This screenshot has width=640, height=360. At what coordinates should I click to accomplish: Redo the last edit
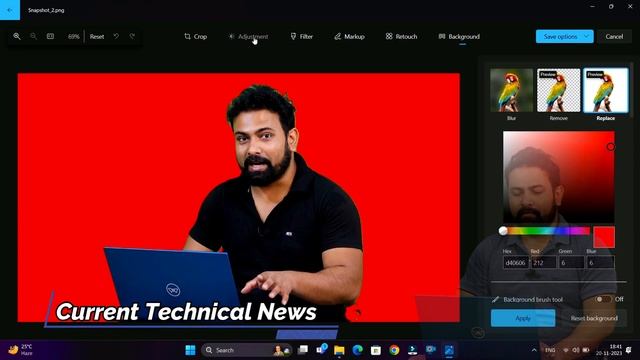point(132,36)
